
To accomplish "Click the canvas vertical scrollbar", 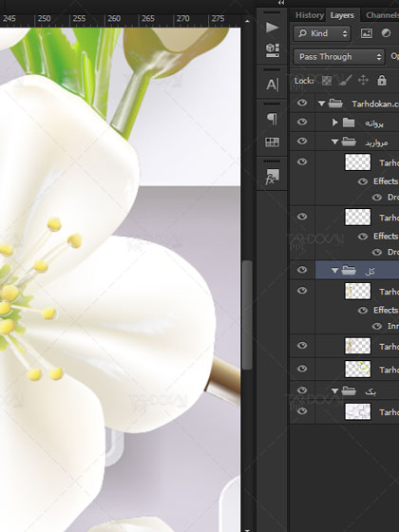I will (247, 315).
